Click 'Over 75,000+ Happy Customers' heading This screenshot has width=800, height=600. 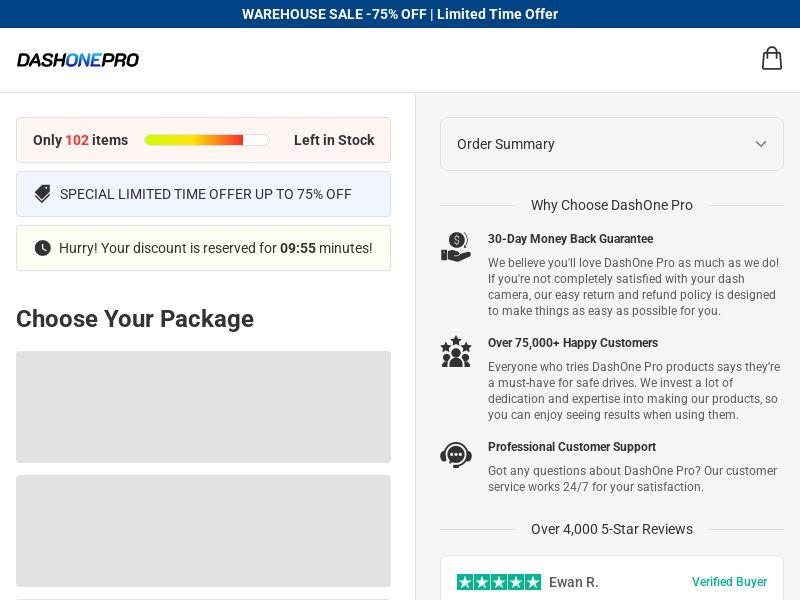tap(572, 343)
